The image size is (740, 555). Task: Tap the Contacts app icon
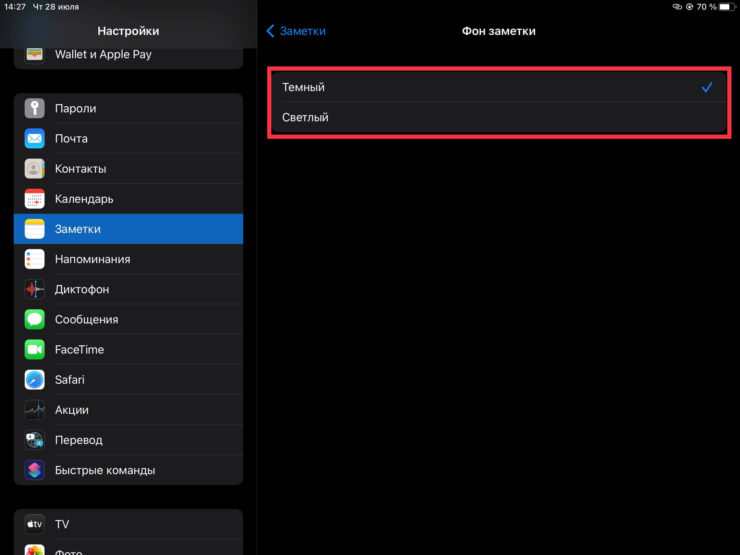pyautogui.click(x=35, y=169)
